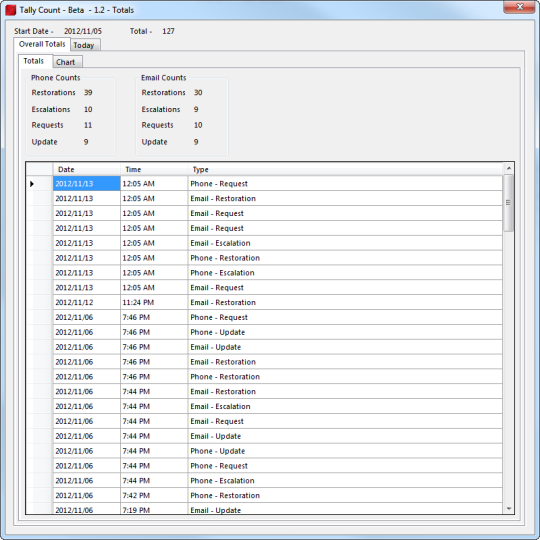This screenshot has height=540, width=540.
Task: Select the 7:42 PM Phone - Restoration row
Action: (x=264, y=495)
